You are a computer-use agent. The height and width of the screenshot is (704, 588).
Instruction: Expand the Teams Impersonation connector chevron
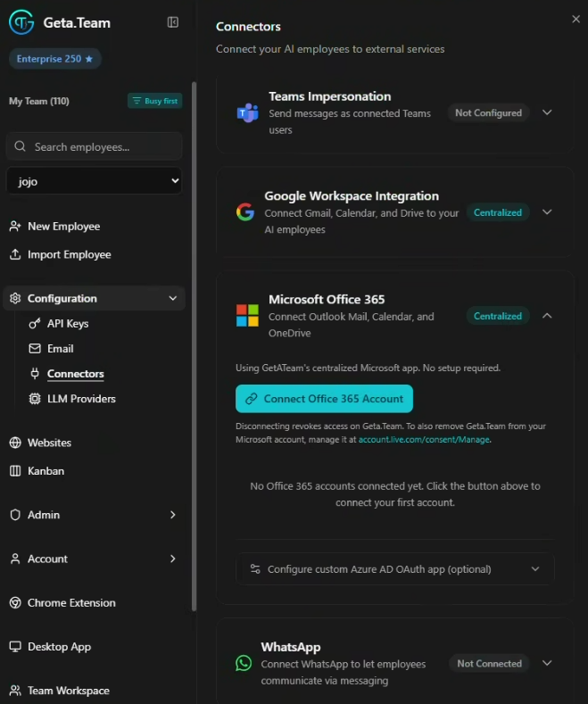547,112
